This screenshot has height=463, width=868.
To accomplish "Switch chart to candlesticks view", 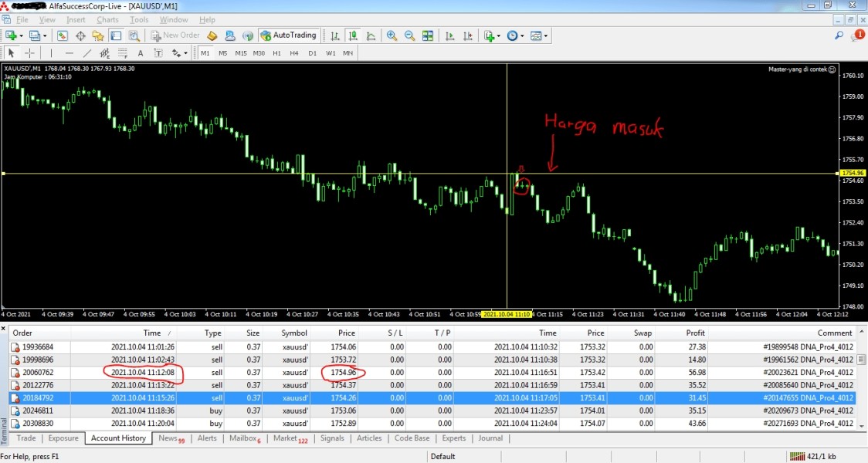I will 352,35.
